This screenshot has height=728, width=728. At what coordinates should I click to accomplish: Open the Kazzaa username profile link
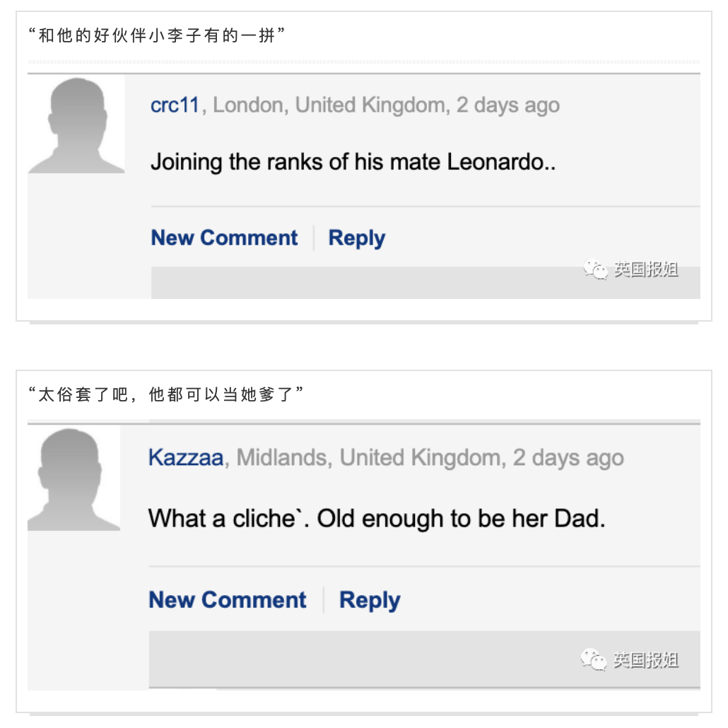coord(186,458)
